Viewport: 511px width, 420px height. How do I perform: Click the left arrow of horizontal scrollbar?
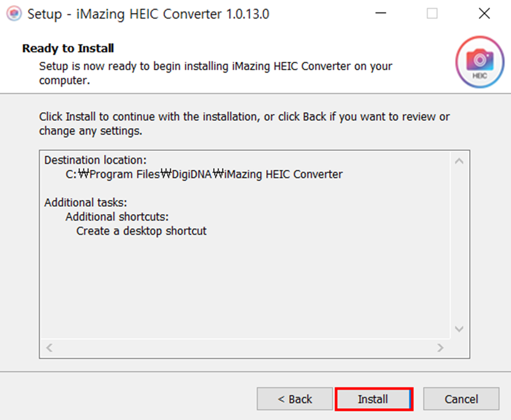tap(49, 347)
